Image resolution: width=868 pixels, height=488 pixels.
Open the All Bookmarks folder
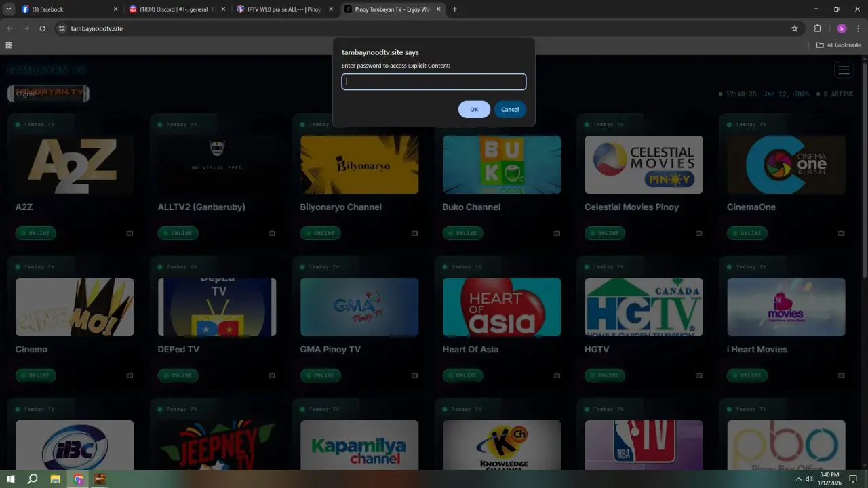click(839, 45)
